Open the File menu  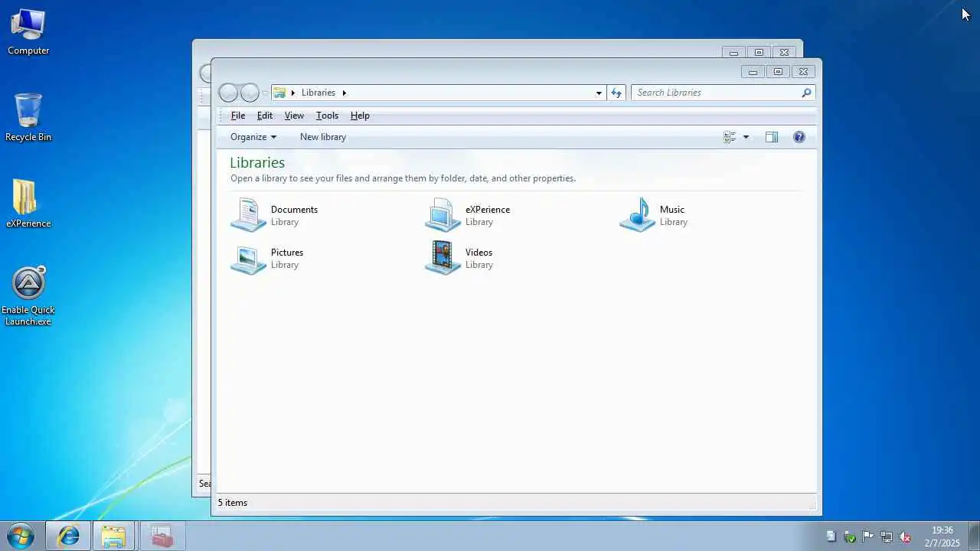(x=238, y=116)
